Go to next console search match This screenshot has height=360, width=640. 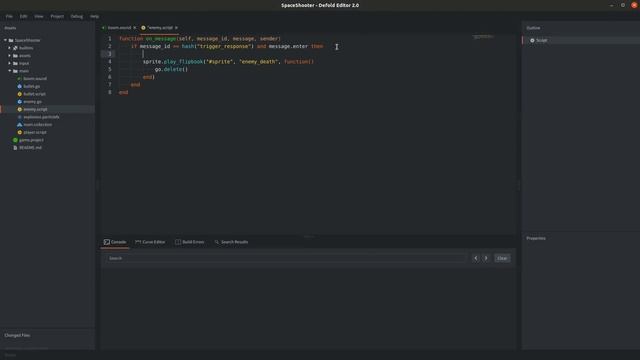[486, 258]
